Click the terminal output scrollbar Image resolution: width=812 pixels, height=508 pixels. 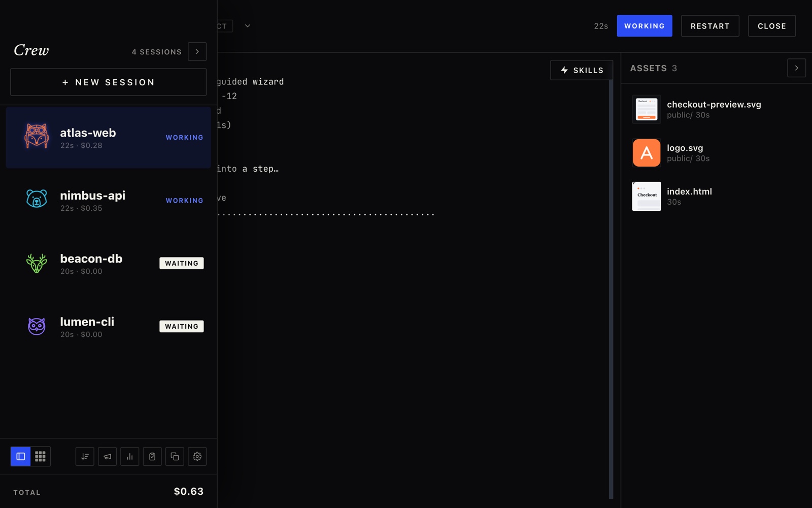tap(611, 289)
